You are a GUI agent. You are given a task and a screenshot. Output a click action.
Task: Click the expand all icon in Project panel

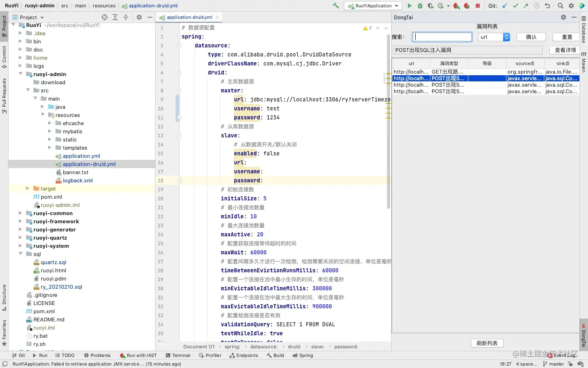[x=115, y=17]
